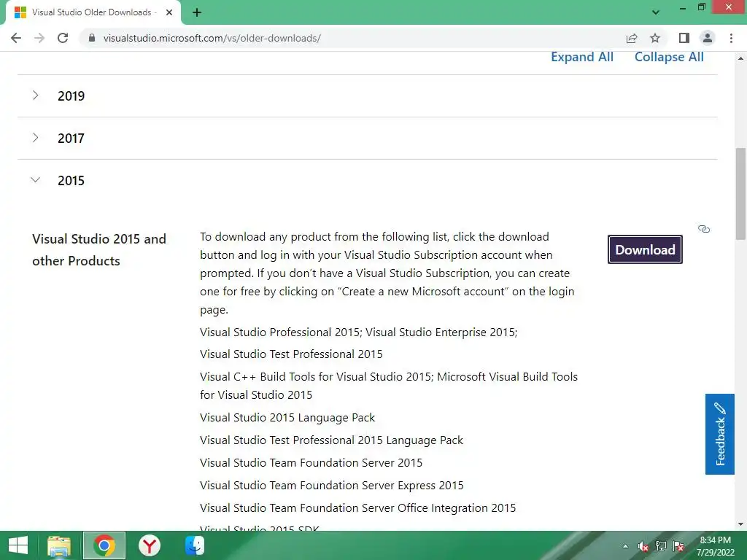Select the Visual Studio Older Downloads tab
Image resolution: width=747 pixels, height=560 pixels.
click(93, 12)
